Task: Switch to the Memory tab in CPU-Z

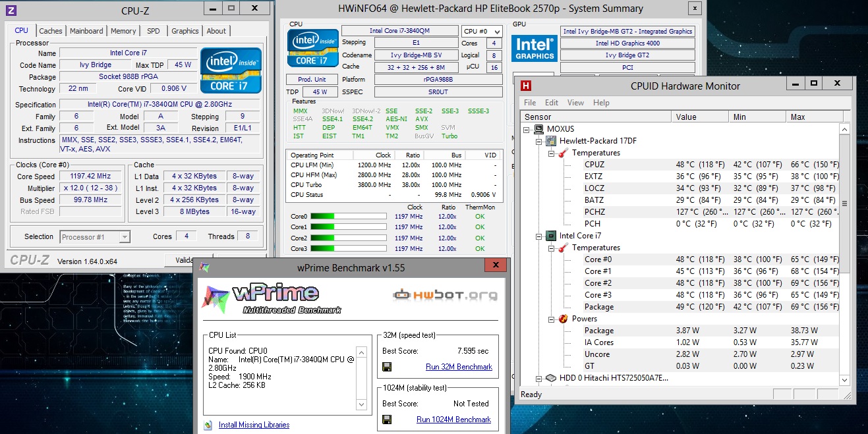Action: pos(123,31)
